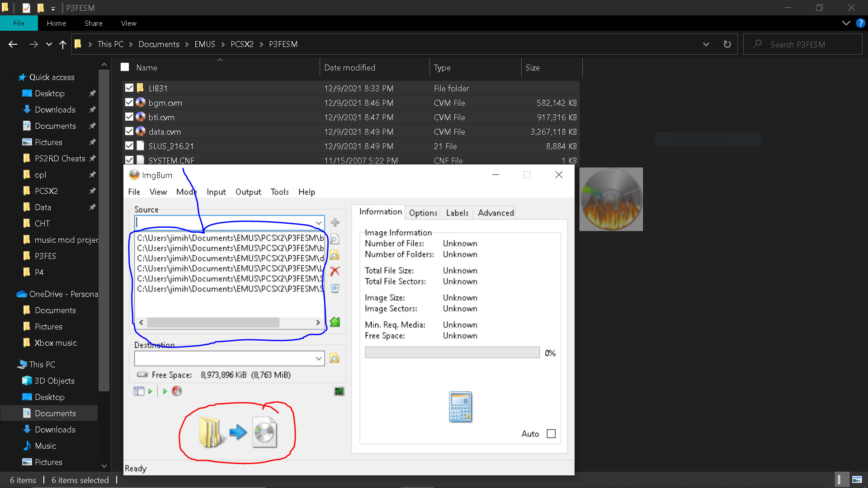Screen dimensions: 868x488
Task: Uncheck the data.cvm row checkbox
Action: [x=129, y=131]
